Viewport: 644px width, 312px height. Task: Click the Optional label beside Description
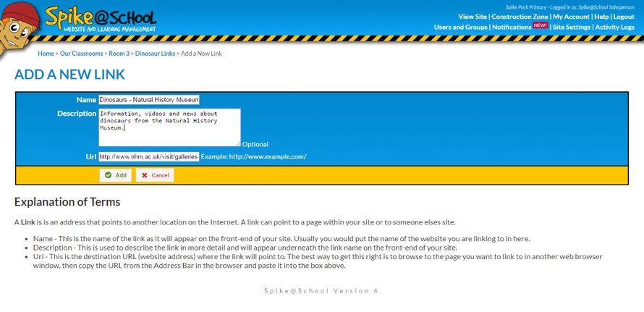255,144
